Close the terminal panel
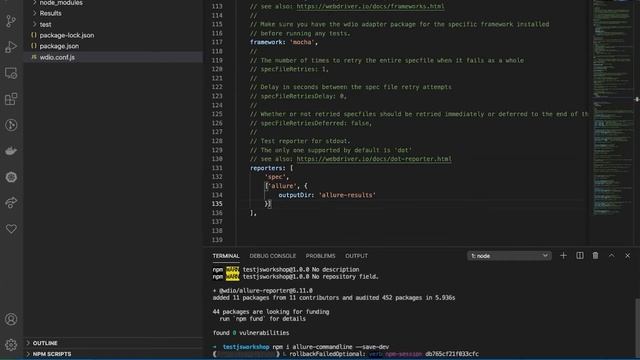 (x=627, y=256)
